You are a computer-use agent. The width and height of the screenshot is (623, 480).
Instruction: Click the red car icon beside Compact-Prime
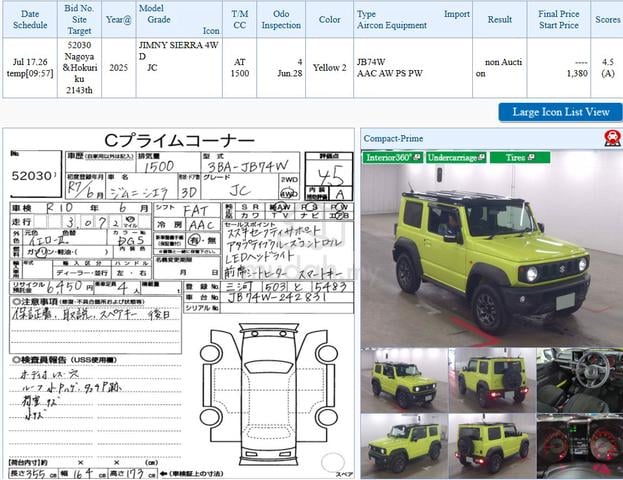click(612, 138)
